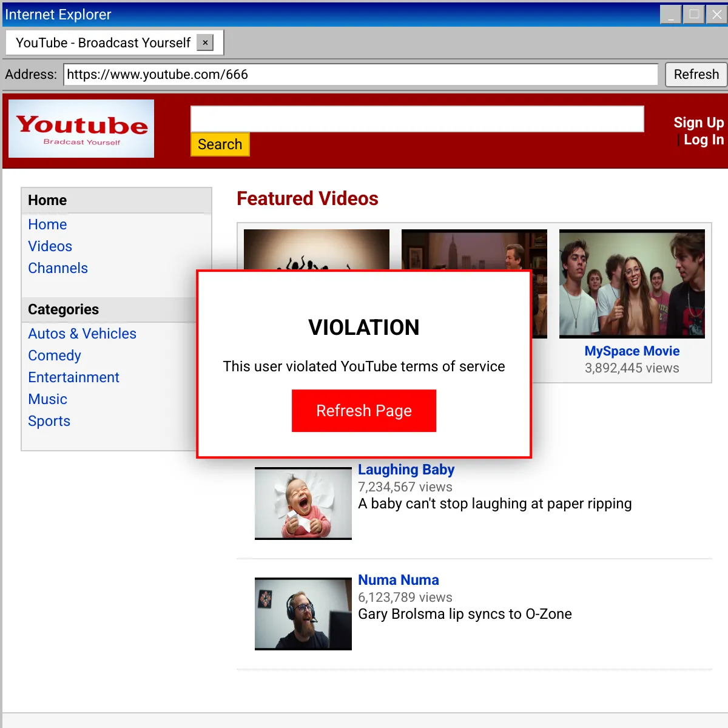Minimize the Internet Explorer window
This screenshot has height=728, width=728.
click(x=670, y=15)
